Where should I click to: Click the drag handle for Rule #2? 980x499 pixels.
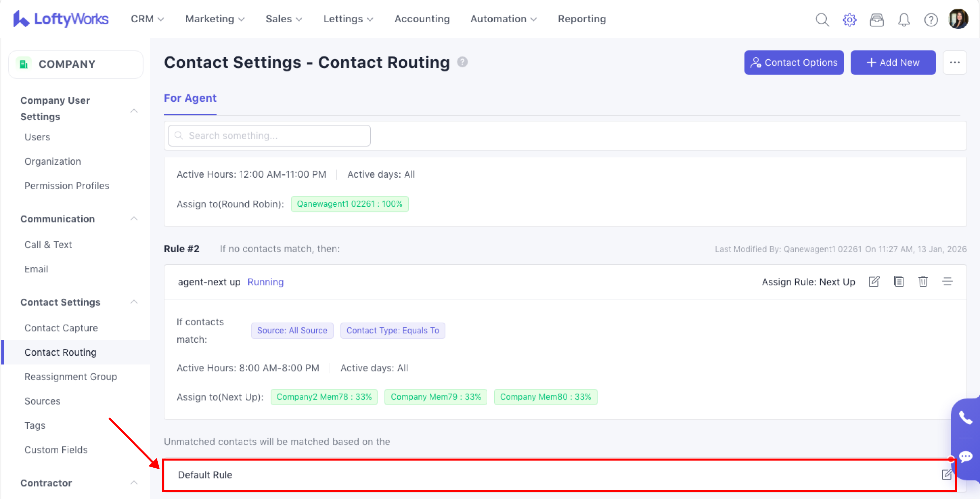(x=947, y=282)
